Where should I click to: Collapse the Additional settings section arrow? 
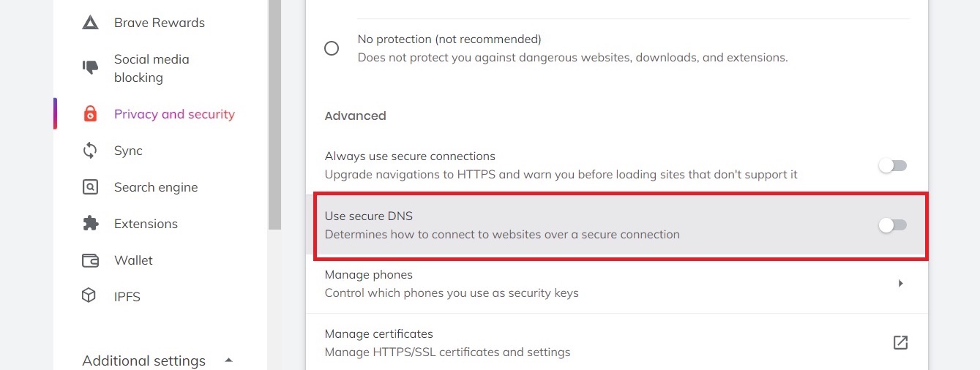coord(228,360)
